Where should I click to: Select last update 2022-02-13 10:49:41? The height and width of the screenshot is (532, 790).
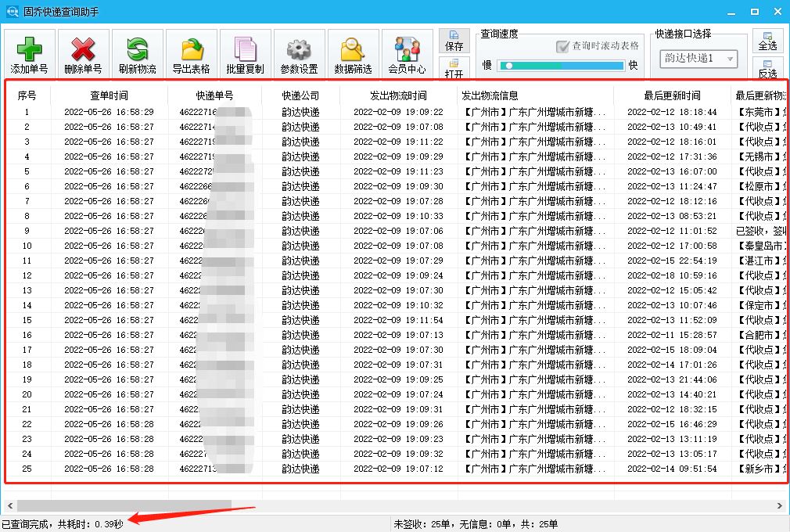pyautogui.click(x=672, y=127)
